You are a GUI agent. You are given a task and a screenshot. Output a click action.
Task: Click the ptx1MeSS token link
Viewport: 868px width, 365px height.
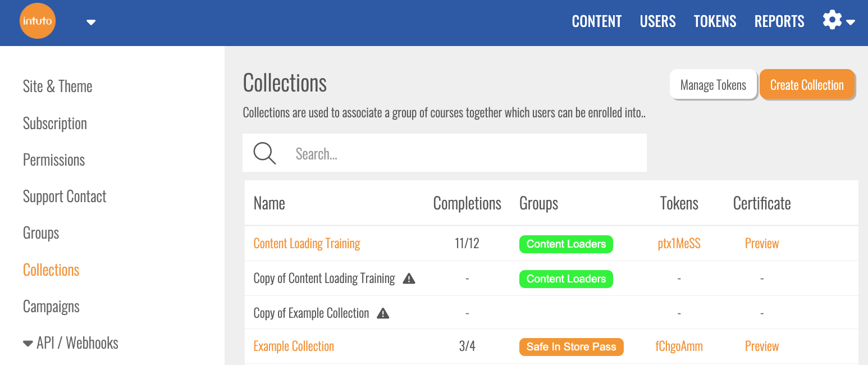tap(679, 244)
